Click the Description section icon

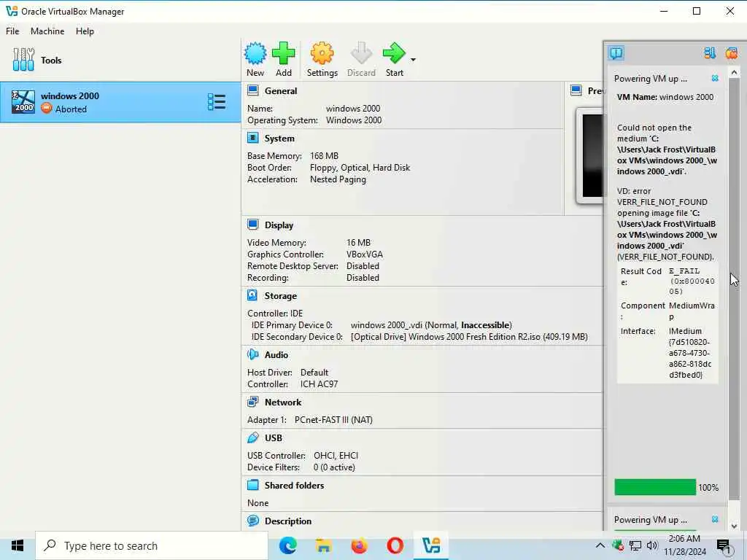point(253,521)
